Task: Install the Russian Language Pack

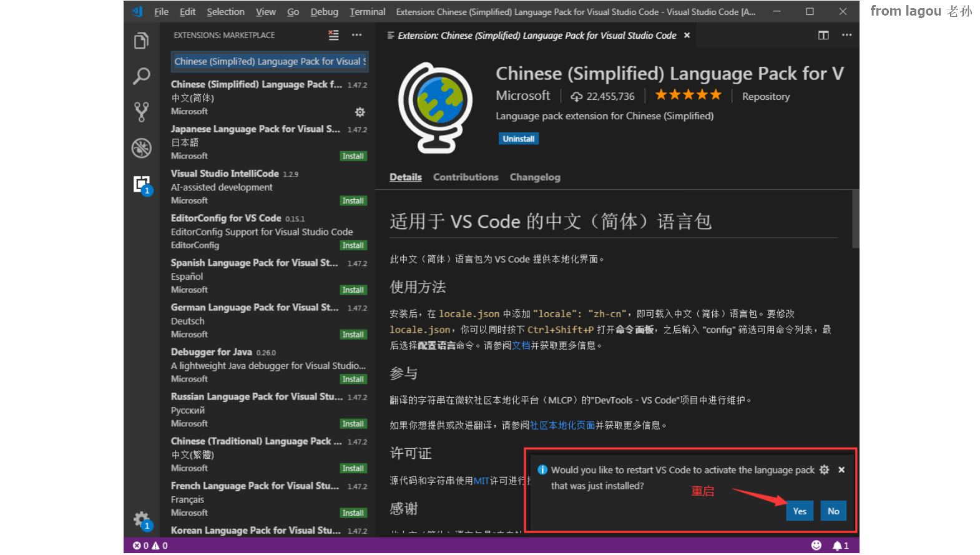Action: coord(353,424)
